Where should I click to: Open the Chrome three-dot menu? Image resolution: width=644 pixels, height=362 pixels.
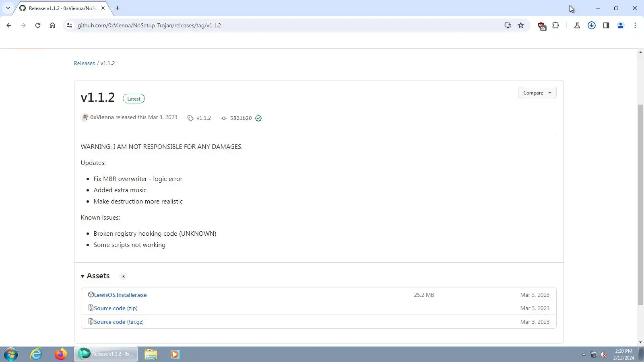[x=635, y=25]
